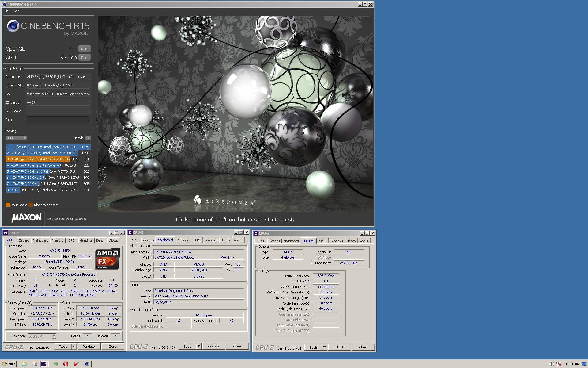The image size is (588, 368).
Task: Click the Cinebench title bar app icon
Action: click(x=4, y=5)
